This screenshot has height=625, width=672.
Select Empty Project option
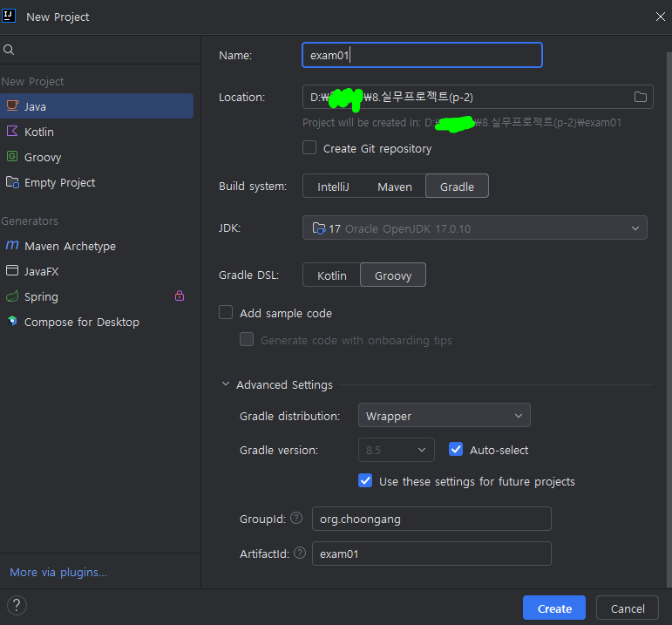click(x=97, y=182)
